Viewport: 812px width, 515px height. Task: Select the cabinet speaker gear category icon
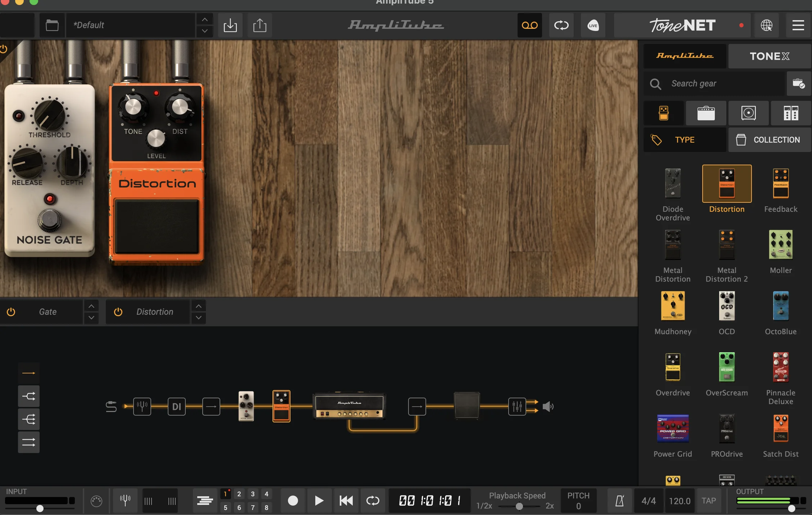(748, 113)
